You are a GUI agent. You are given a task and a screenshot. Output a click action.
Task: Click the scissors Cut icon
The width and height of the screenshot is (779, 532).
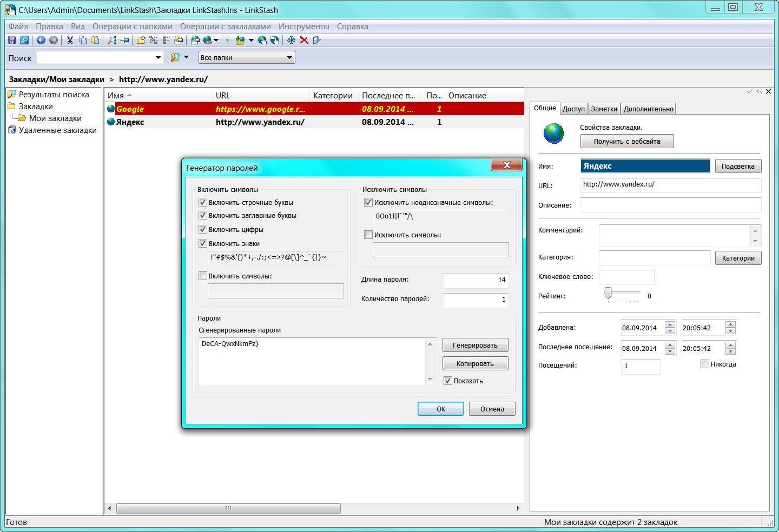tap(70, 40)
